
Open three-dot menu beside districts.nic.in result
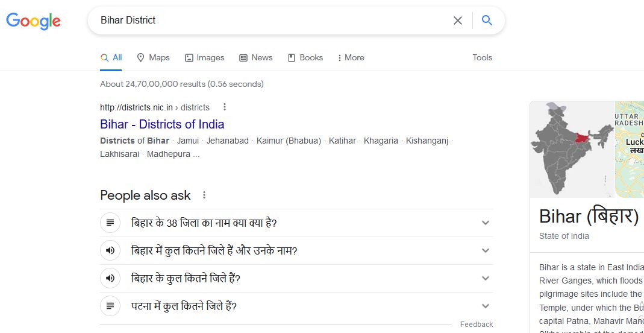pyautogui.click(x=224, y=107)
